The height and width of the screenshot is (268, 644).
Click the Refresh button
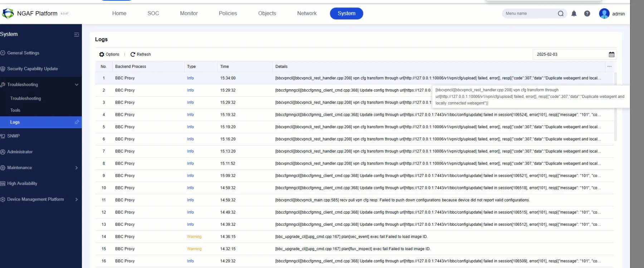pos(141,54)
